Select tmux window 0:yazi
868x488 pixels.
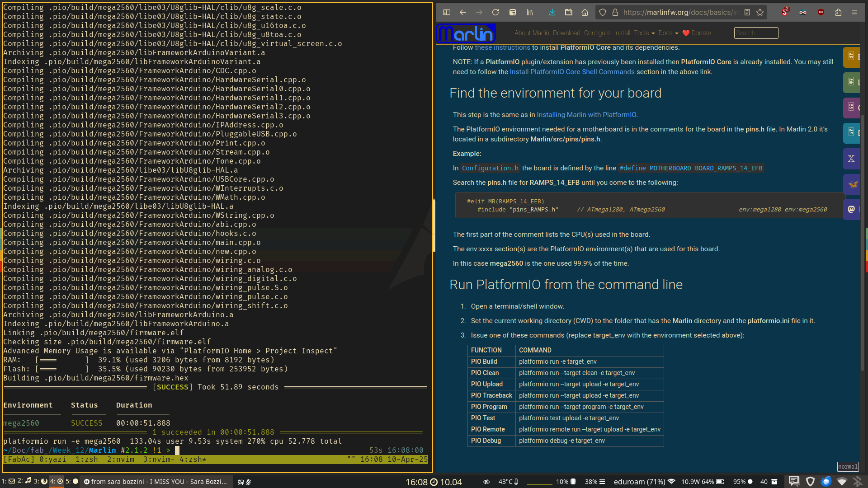tap(52, 459)
